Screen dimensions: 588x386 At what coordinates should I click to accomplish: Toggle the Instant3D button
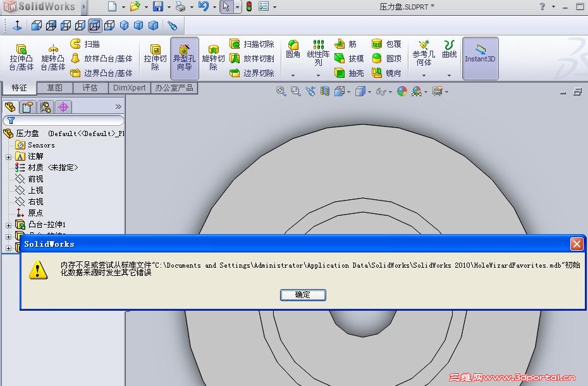pos(480,58)
